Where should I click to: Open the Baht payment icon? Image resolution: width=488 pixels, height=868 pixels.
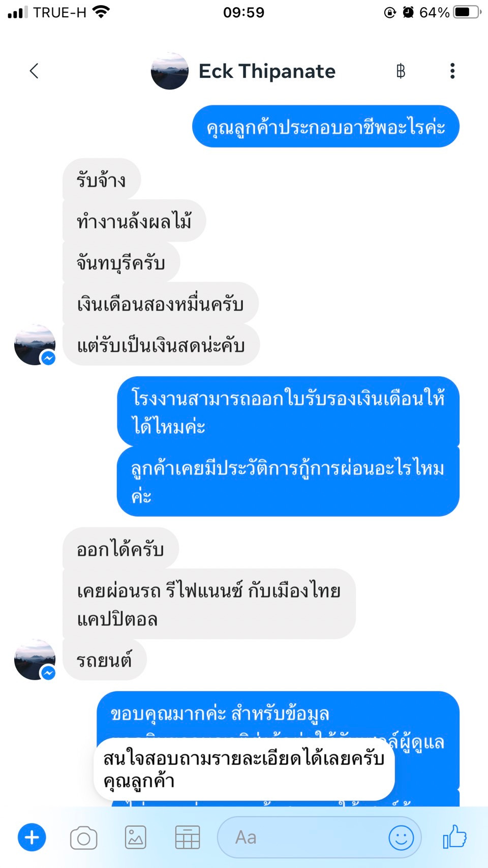[x=401, y=71]
